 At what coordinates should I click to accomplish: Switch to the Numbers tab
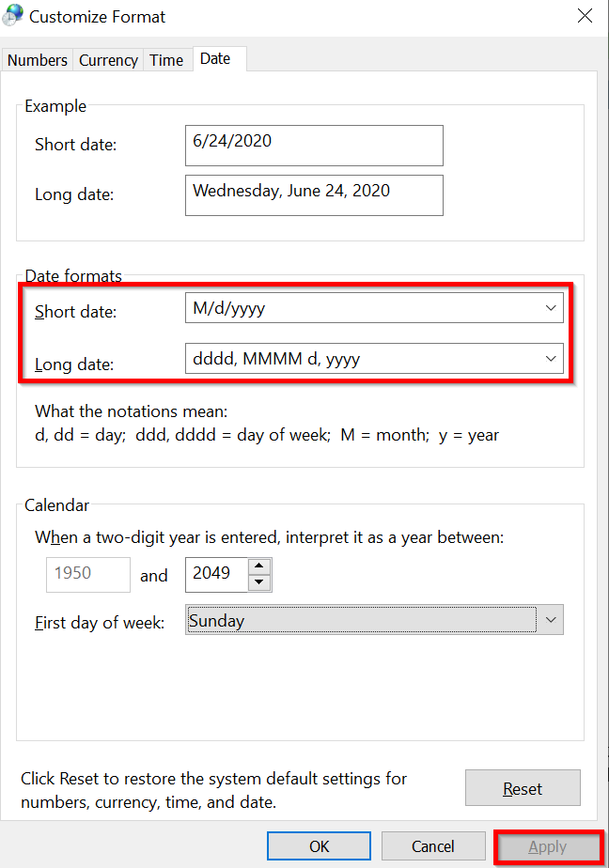click(37, 60)
